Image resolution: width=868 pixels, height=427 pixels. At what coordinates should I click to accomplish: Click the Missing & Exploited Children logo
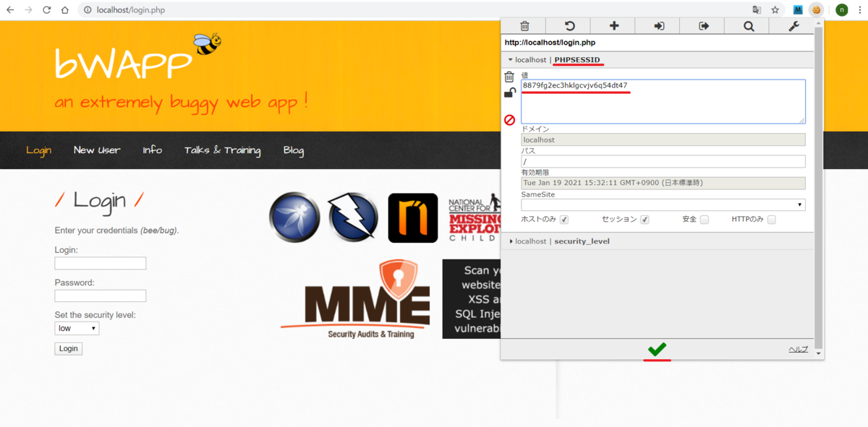click(x=475, y=217)
